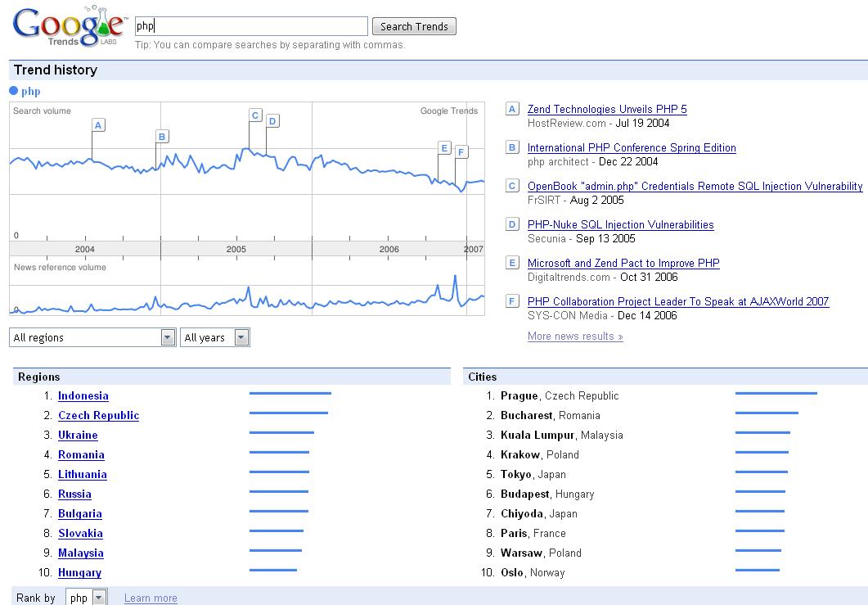Click news marker B on the search volume graph
868x605 pixels.
tap(162, 136)
